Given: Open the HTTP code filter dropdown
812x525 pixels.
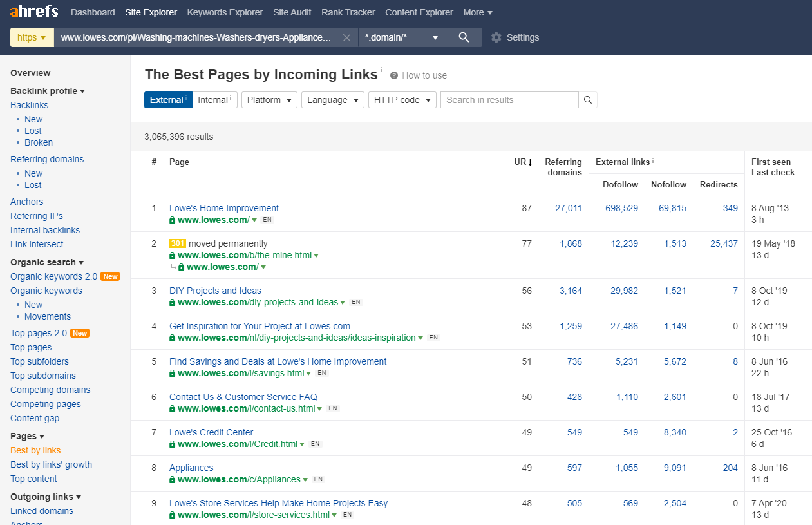Looking at the screenshot, I should 402,100.
